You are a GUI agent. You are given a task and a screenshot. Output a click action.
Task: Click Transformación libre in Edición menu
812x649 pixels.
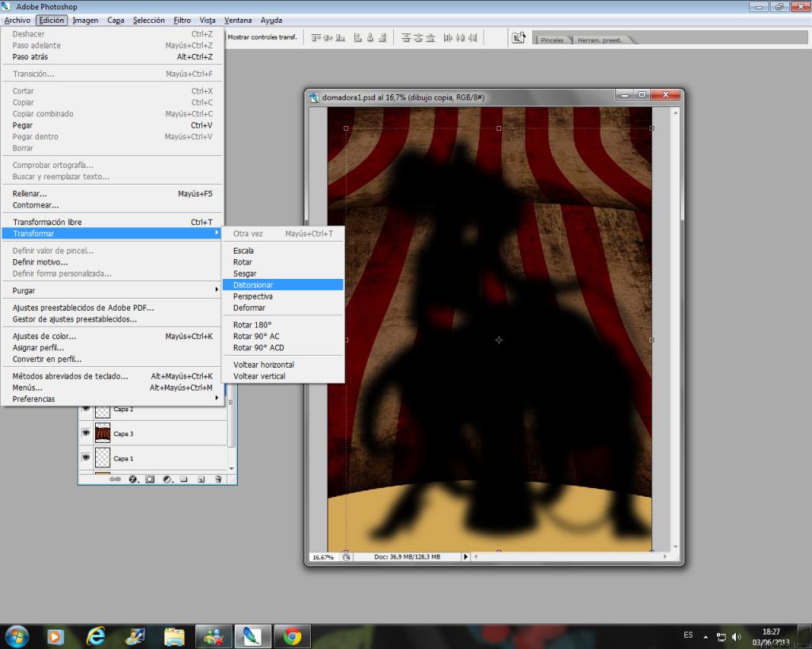click(112, 222)
